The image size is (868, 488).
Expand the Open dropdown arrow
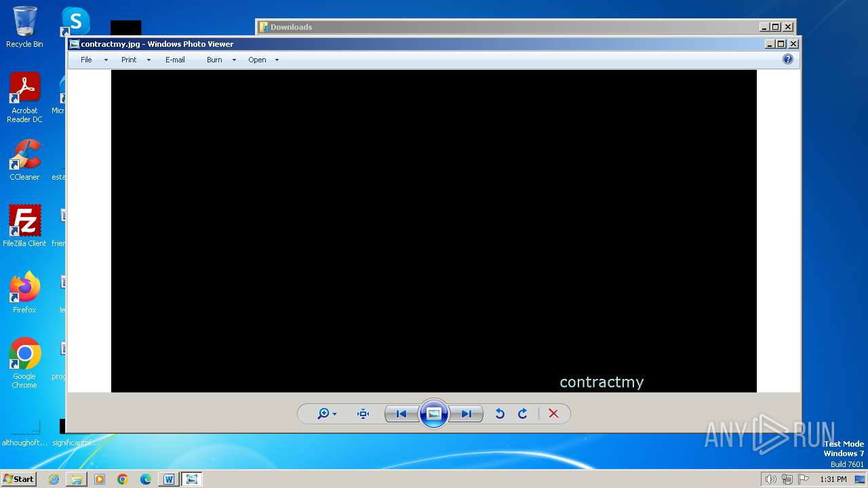coord(277,60)
